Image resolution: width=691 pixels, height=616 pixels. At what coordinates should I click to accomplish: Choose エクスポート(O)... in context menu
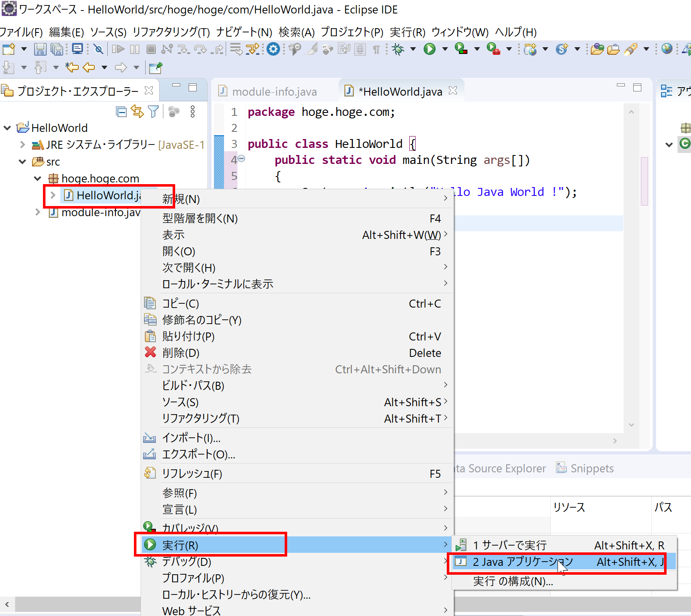(297, 454)
